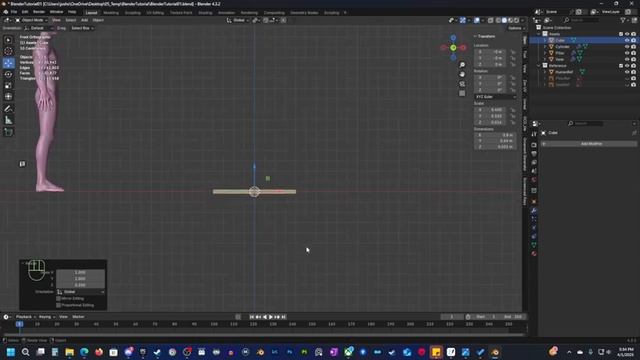Click the green Y axis gizmo circle
This screenshot has height=360, width=640.
pyautogui.click(x=453, y=48)
